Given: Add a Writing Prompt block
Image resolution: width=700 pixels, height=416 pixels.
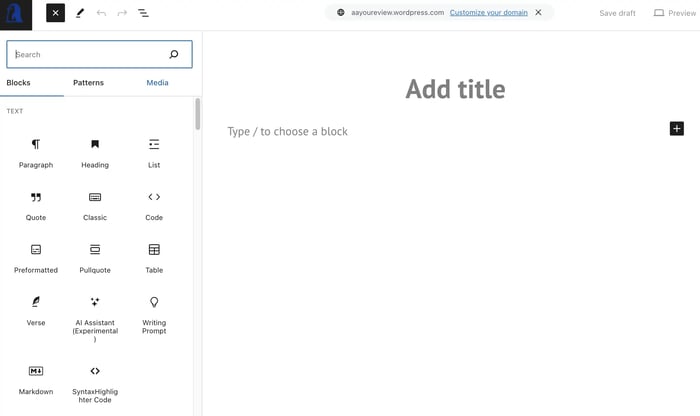Looking at the screenshot, I should 154,315.
